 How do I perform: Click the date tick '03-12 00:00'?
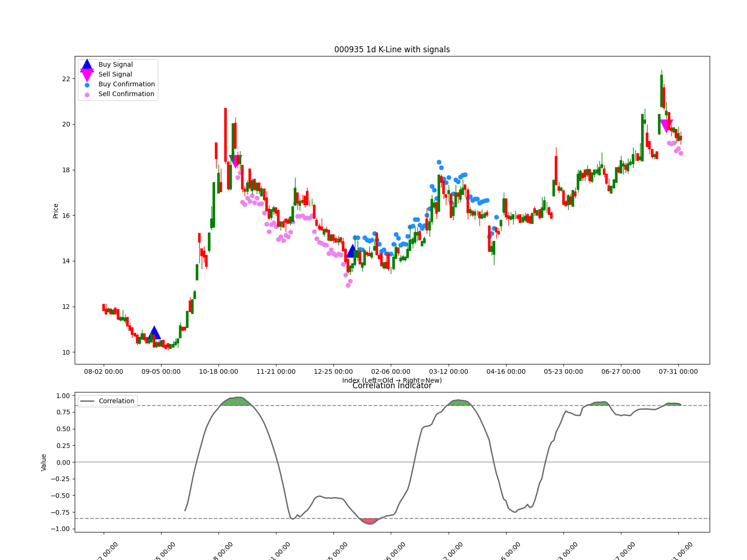449,372
